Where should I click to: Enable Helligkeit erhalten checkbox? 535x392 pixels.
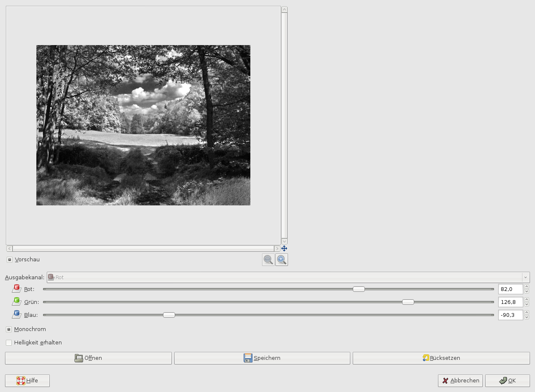[9, 343]
